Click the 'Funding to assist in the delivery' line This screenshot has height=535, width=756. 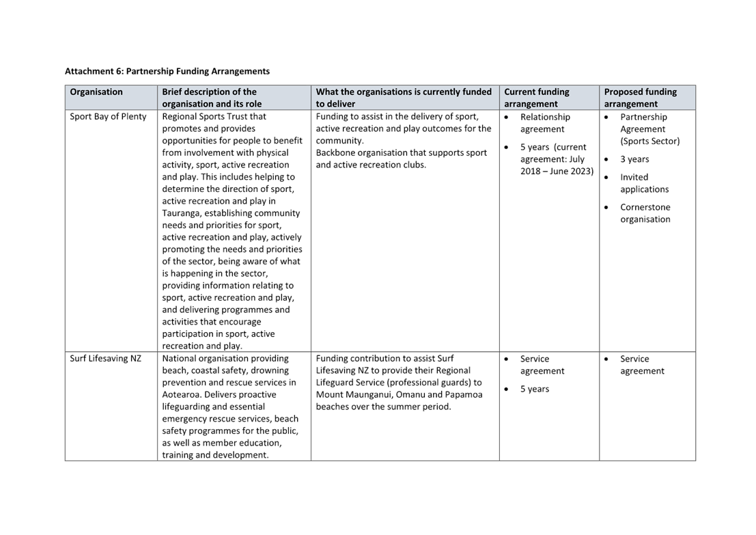[x=397, y=116]
